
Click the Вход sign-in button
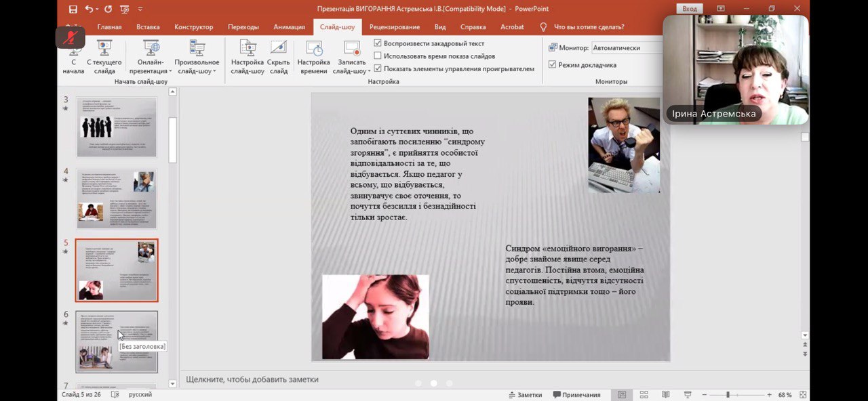pos(689,9)
